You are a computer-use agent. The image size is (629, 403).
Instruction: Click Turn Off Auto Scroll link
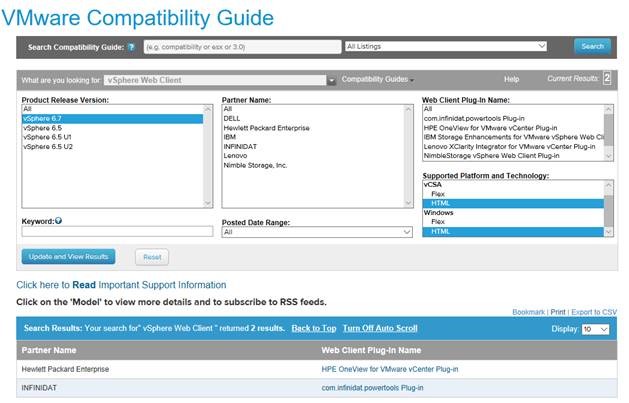coord(380,328)
